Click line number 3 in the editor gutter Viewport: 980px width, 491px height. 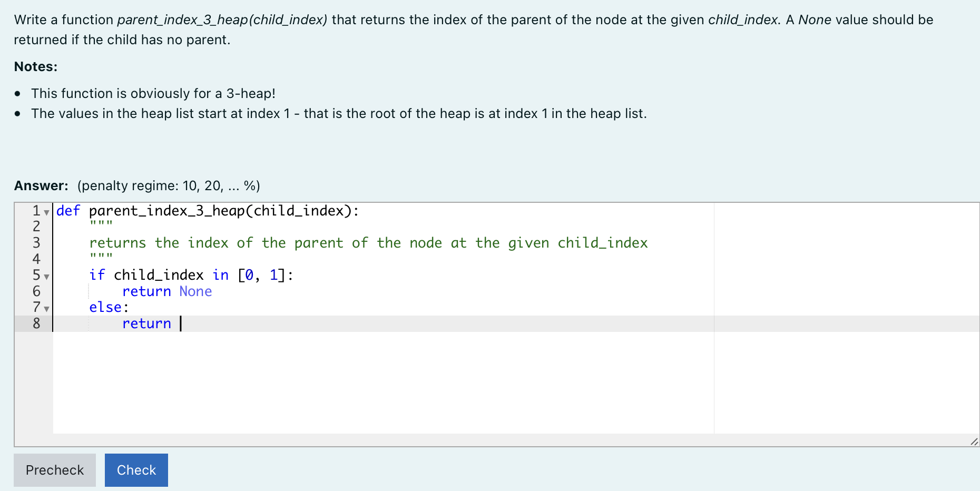pyautogui.click(x=35, y=243)
